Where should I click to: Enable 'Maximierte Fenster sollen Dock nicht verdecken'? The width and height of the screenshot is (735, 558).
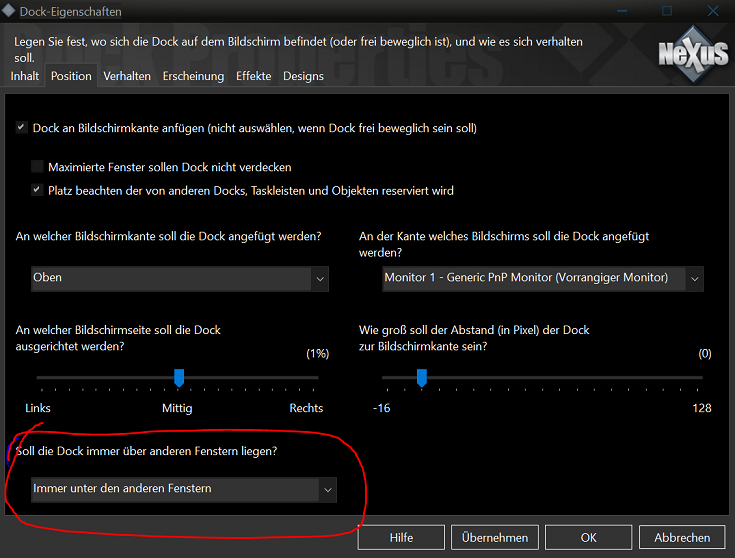38,167
